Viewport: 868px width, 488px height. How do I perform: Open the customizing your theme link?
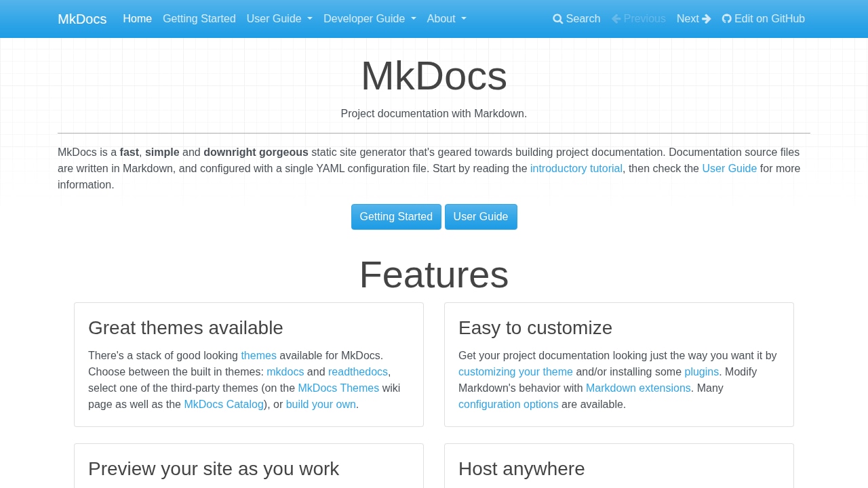coord(515,372)
